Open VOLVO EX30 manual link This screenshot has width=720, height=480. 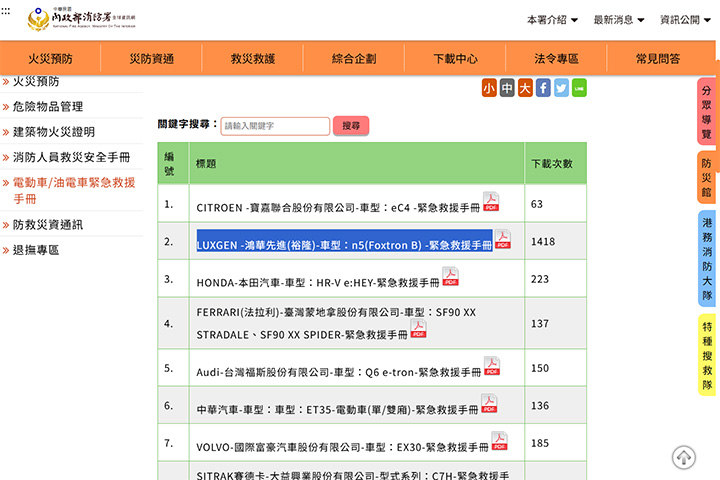coord(342,447)
